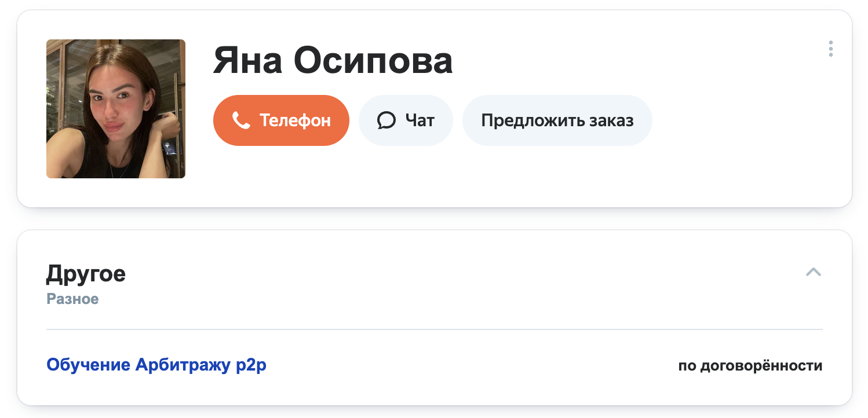The image size is (868, 418).
Task: Click the divider line under Разное
Action: 435,329
